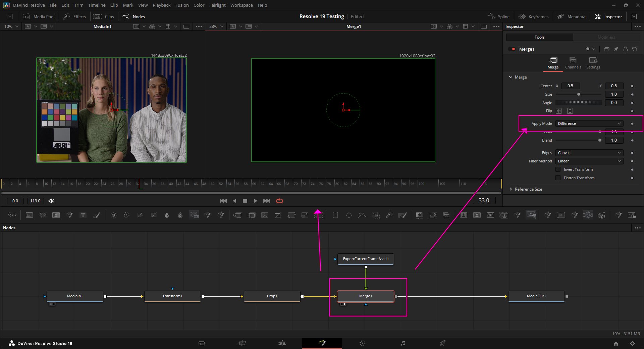Add a BSpline mask from the toolbar
The height and width of the screenshot is (349, 644).
pos(362,215)
